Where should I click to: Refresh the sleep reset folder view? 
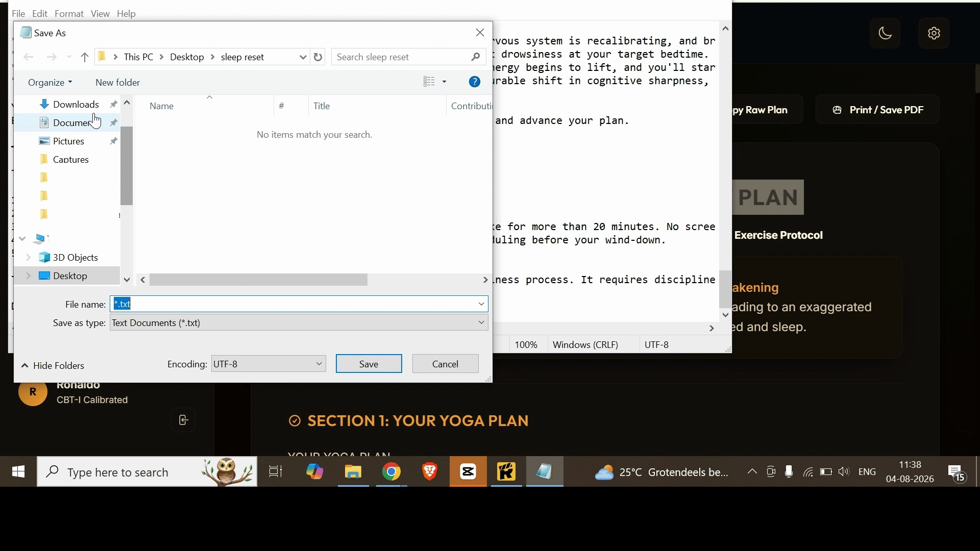tap(318, 57)
